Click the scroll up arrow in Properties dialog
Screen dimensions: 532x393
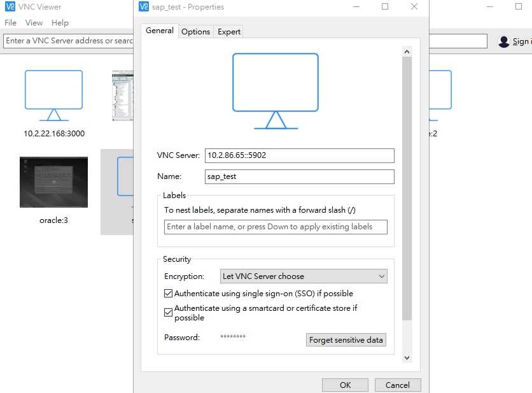pyautogui.click(x=407, y=52)
